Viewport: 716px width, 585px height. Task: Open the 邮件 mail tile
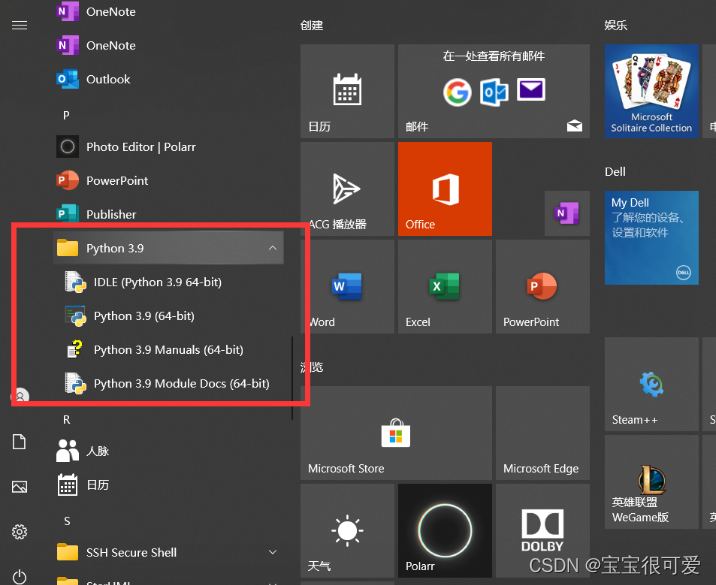click(494, 91)
